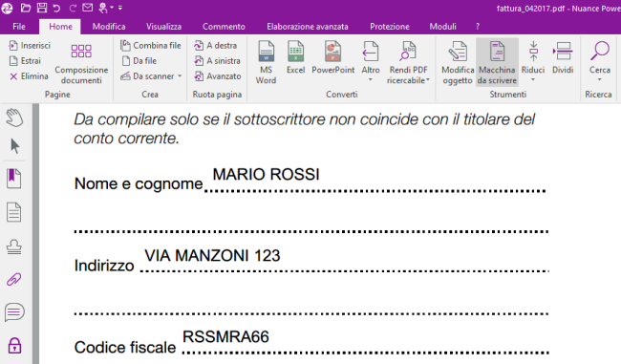Open the Pages panel icon
Image resolution: width=621 pixels, height=364 pixels.
[x=14, y=212]
